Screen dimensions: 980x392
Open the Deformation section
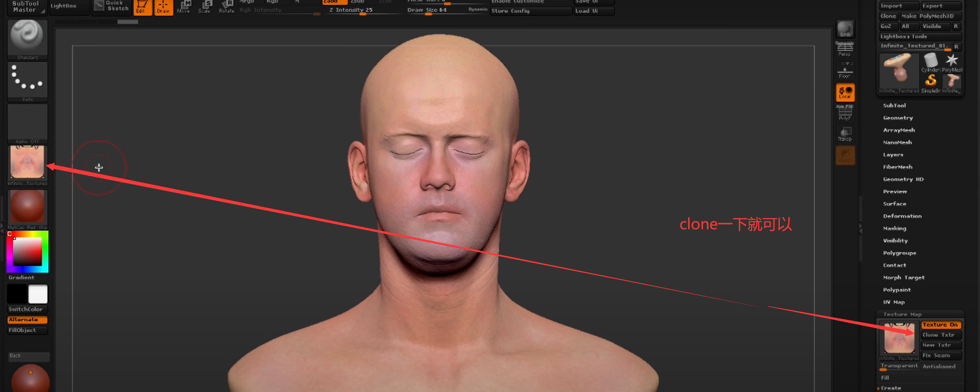pyautogui.click(x=902, y=216)
